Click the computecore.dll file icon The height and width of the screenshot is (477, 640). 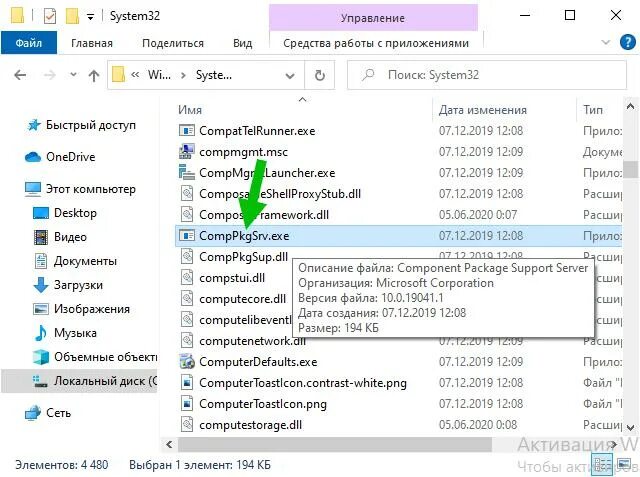pyautogui.click(x=187, y=299)
